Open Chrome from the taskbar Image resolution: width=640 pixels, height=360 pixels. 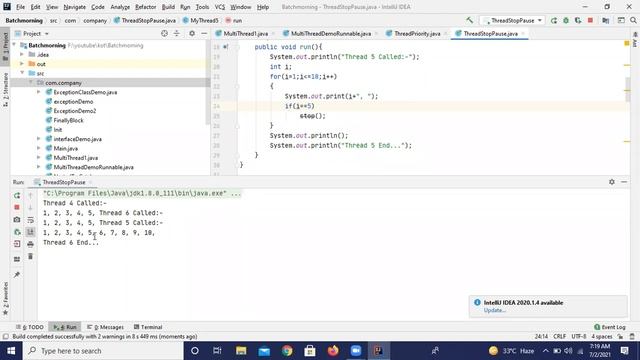click(287, 351)
